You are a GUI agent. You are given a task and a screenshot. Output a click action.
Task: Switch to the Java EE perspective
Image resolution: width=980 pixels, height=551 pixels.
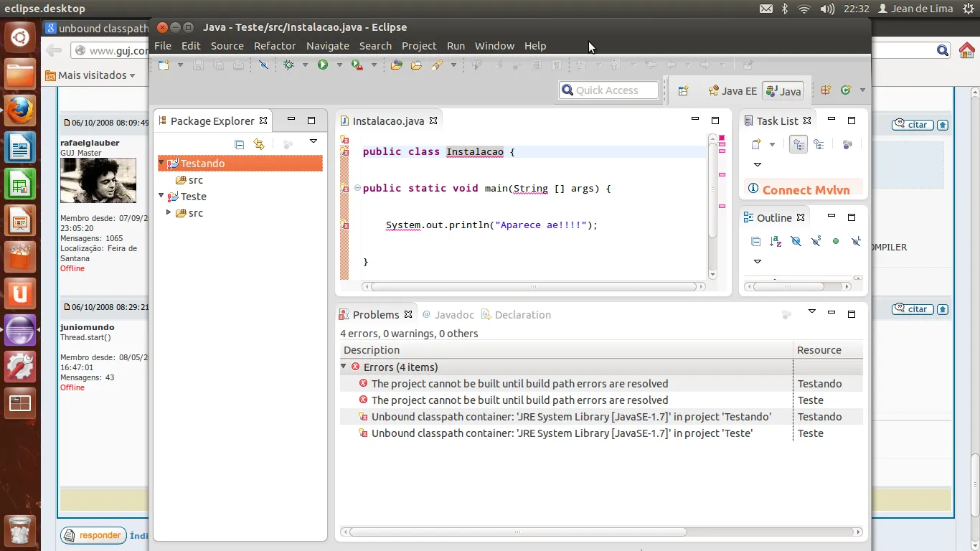732,91
